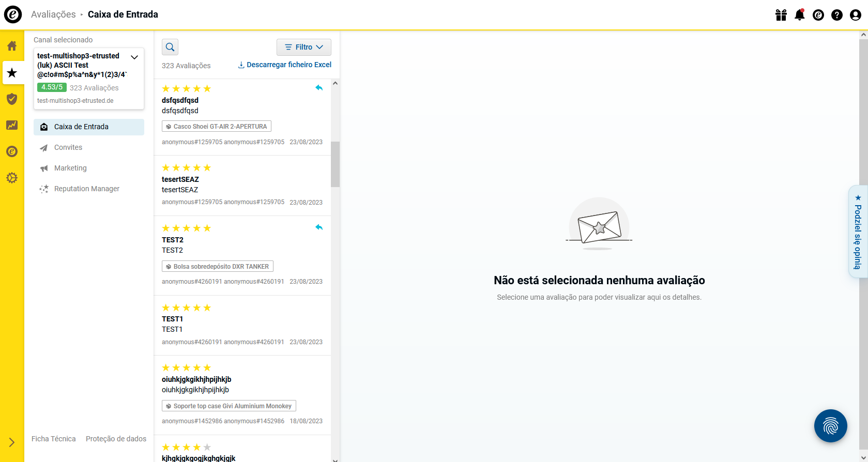Image resolution: width=868 pixels, height=462 pixels.
Task: Open the settings gear sidebar icon
Action: click(12, 178)
